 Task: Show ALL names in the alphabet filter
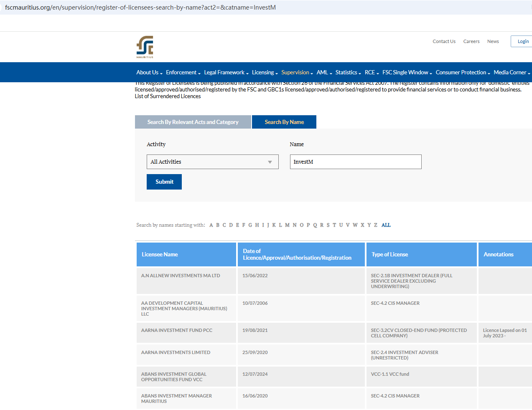(x=386, y=225)
